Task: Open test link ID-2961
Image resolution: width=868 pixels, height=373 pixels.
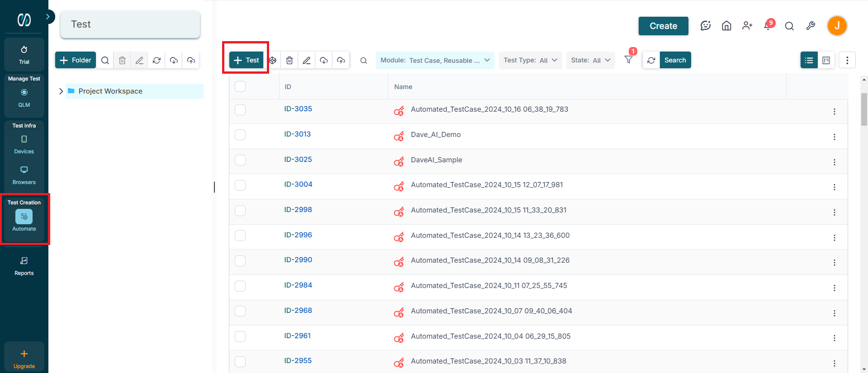Action: [x=297, y=336]
